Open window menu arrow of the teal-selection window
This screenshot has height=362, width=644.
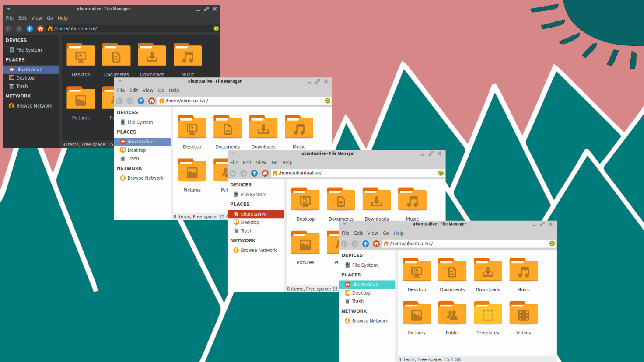point(345,224)
